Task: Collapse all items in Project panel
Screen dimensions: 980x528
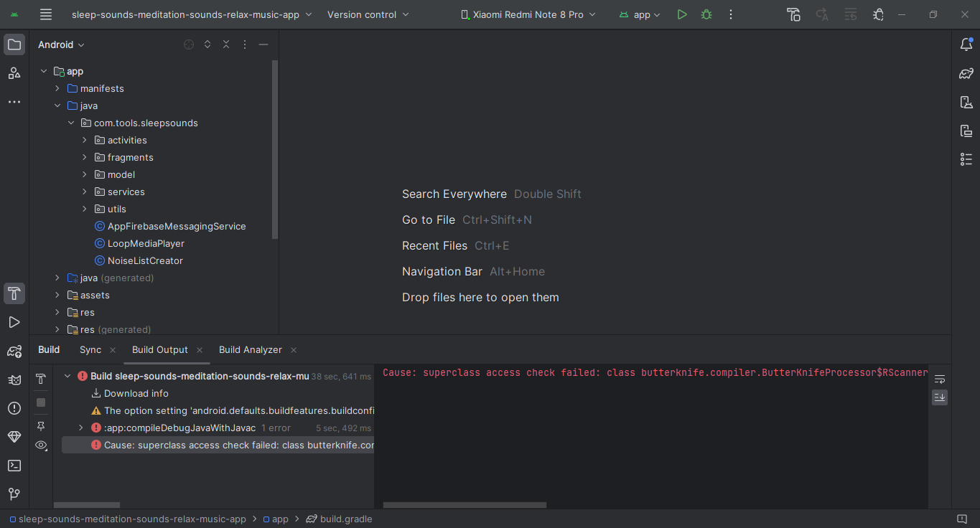Action: (226, 44)
